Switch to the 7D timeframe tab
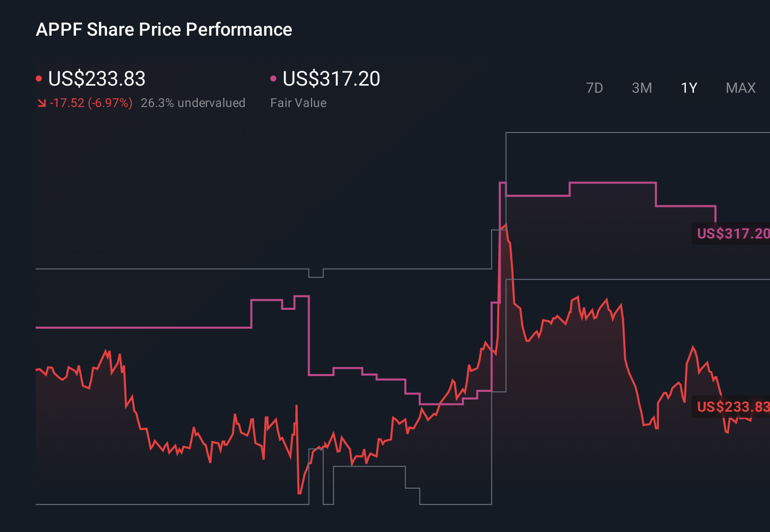The width and height of the screenshot is (770, 532). click(x=595, y=88)
